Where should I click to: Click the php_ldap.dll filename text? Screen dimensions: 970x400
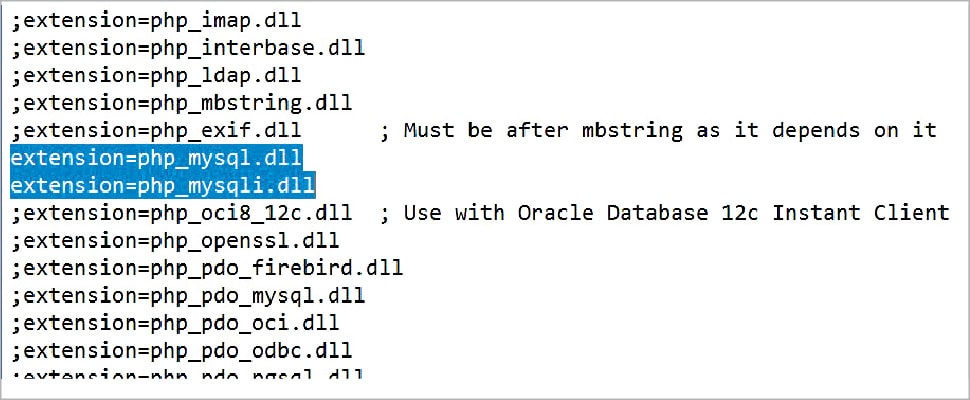coord(225,75)
